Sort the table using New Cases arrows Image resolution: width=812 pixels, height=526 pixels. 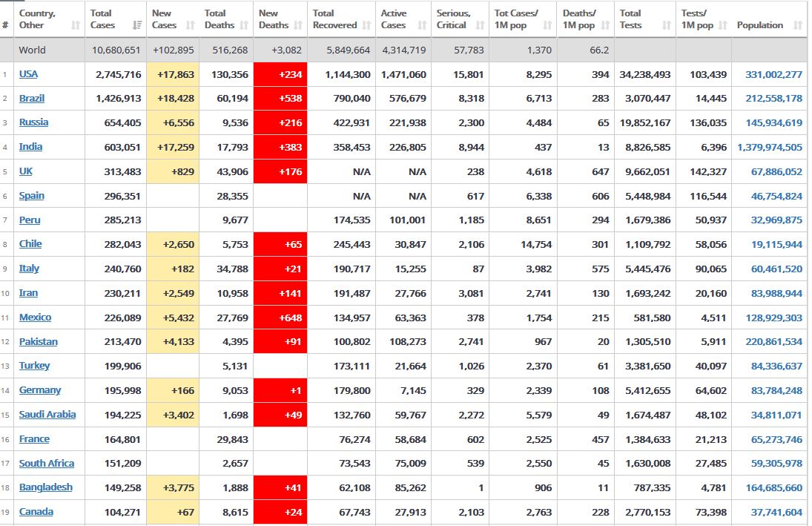coord(190,25)
